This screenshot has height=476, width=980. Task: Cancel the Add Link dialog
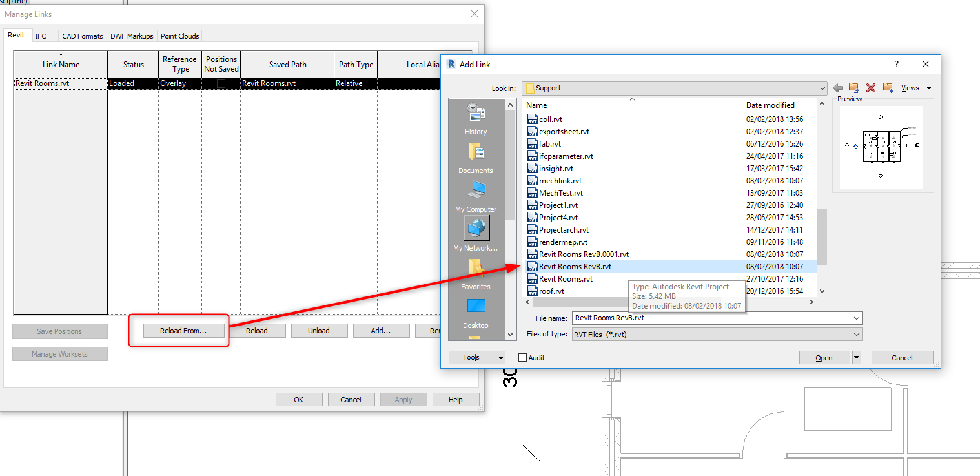tap(902, 357)
